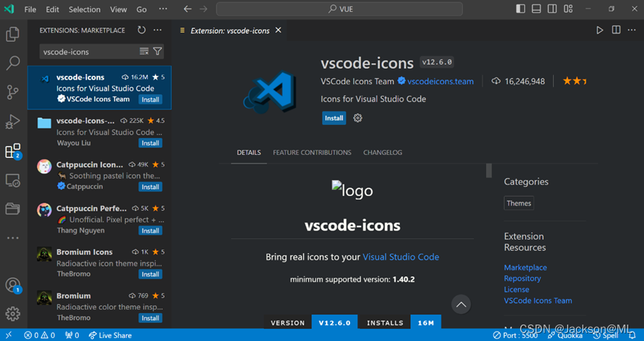Install the Catppuccin Perfect extension
This screenshot has width=644, height=341.
point(150,231)
